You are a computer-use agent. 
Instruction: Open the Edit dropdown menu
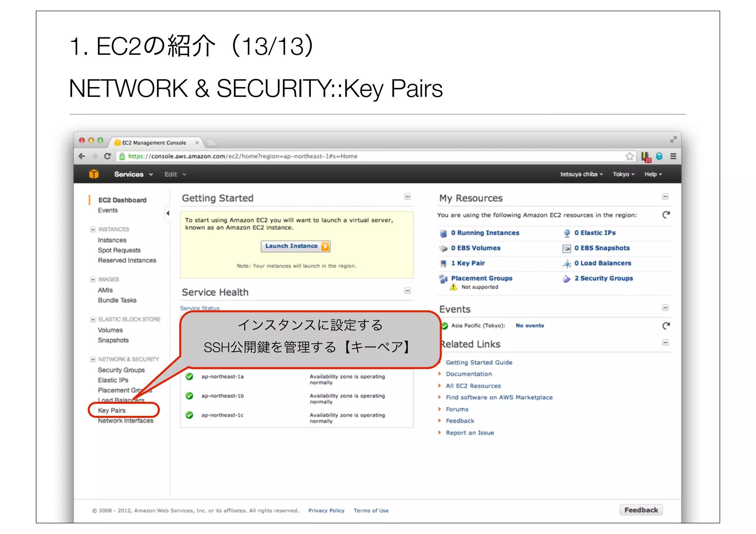point(175,174)
